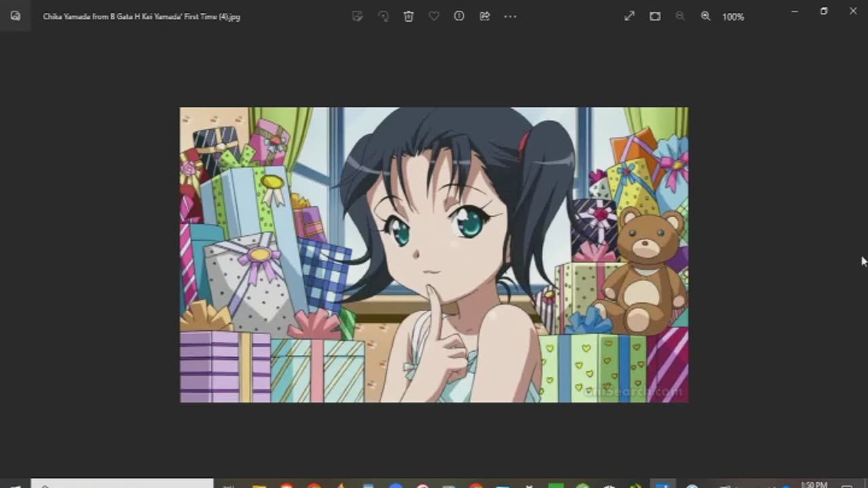Close the Photos window
Screen dimensions: 868x488
853,11
